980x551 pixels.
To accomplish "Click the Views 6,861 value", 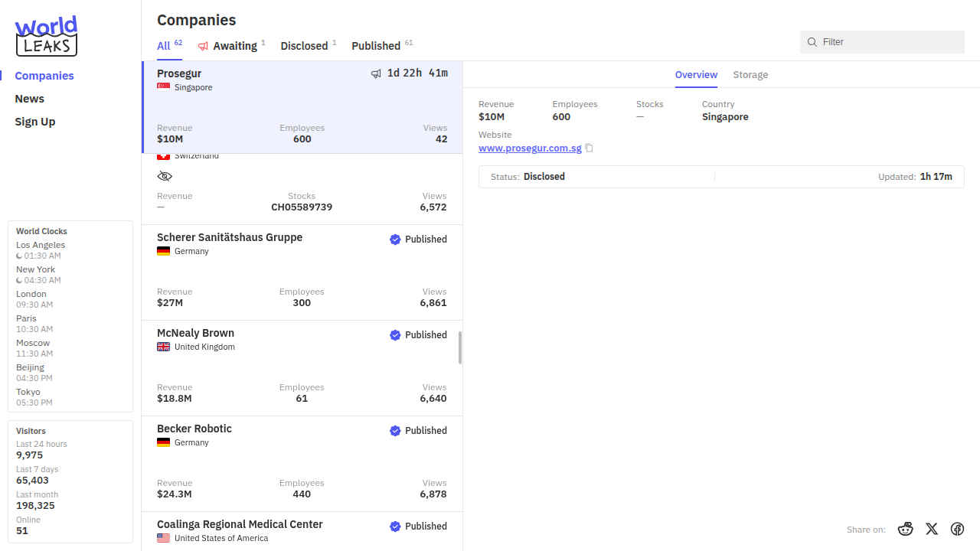I will [x=433, y=303].
